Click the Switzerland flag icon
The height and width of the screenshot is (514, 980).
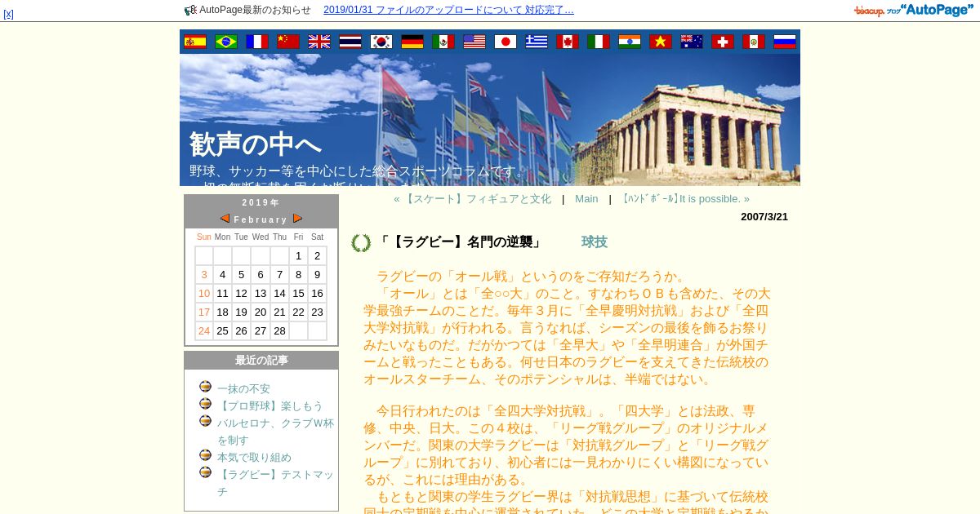pos(723,42)
